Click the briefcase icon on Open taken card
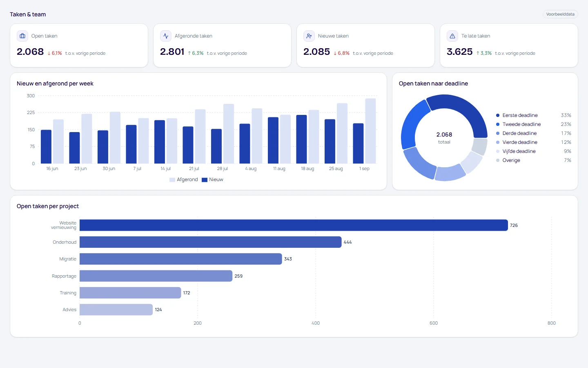The height and width of the screenshot is (368, 588). point(22,36)
